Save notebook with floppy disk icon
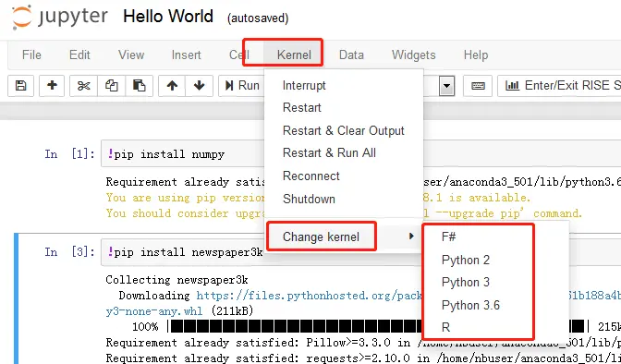Screen dimensions: 621x364 [x=20, y=86]
